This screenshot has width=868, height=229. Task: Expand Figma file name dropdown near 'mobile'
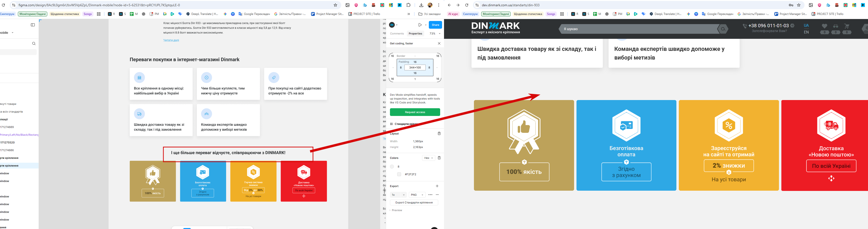[x=13, y=33]
